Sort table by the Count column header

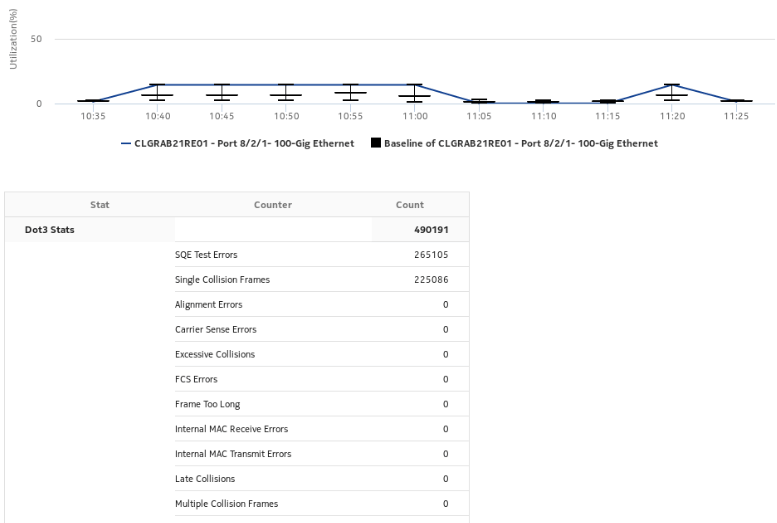(410, 204)
